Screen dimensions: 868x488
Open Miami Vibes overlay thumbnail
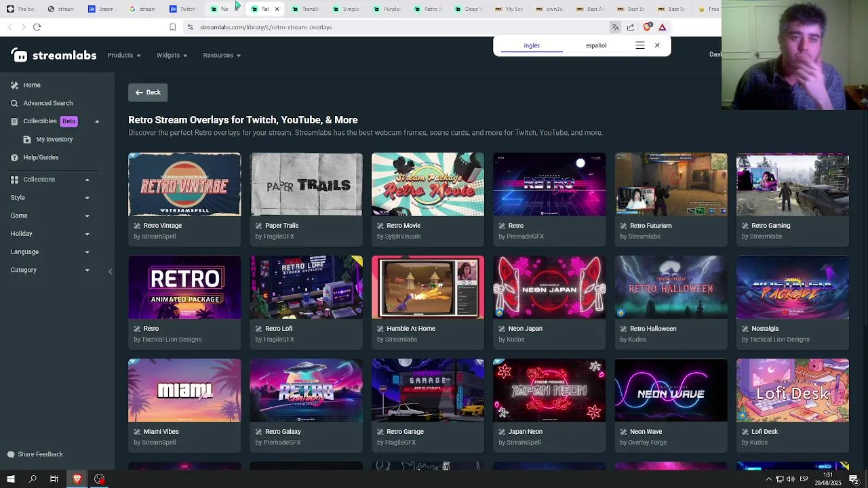point(184,390)
